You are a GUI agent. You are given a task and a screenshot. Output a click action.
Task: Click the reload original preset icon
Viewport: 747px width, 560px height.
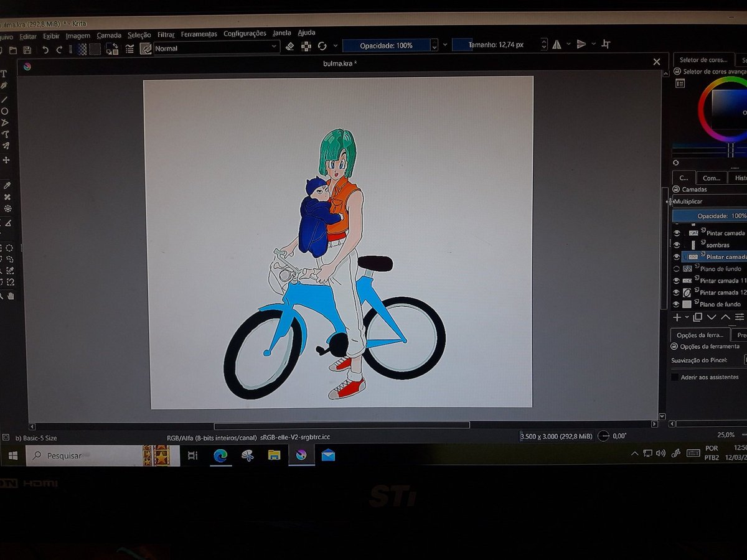click(x=322, y=46)
